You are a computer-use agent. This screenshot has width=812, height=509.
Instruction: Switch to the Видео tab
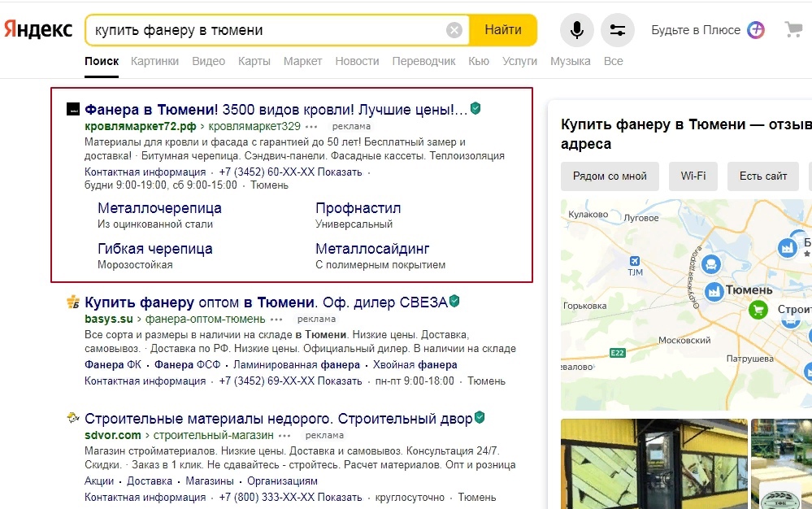[x=209, y=61]
